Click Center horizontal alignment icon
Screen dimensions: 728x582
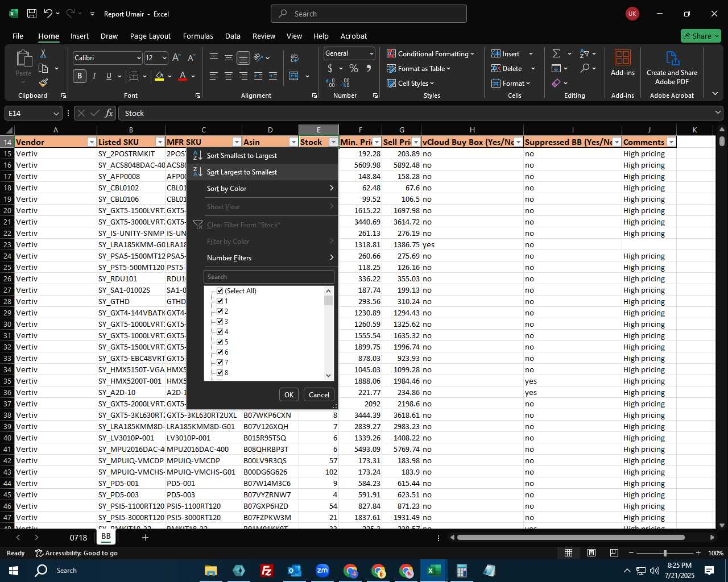coord(229,76)
